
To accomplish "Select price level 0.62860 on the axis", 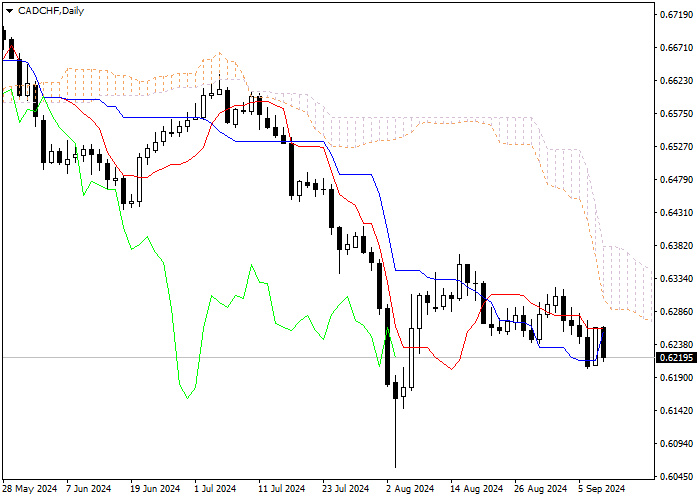I will (x=676, y=312).
